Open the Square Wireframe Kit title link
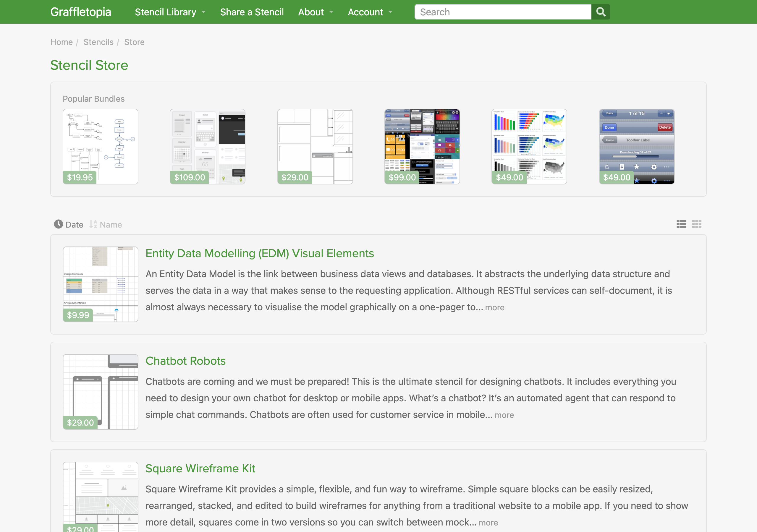Viewport: 757px width, 532px height. [200, 468]
